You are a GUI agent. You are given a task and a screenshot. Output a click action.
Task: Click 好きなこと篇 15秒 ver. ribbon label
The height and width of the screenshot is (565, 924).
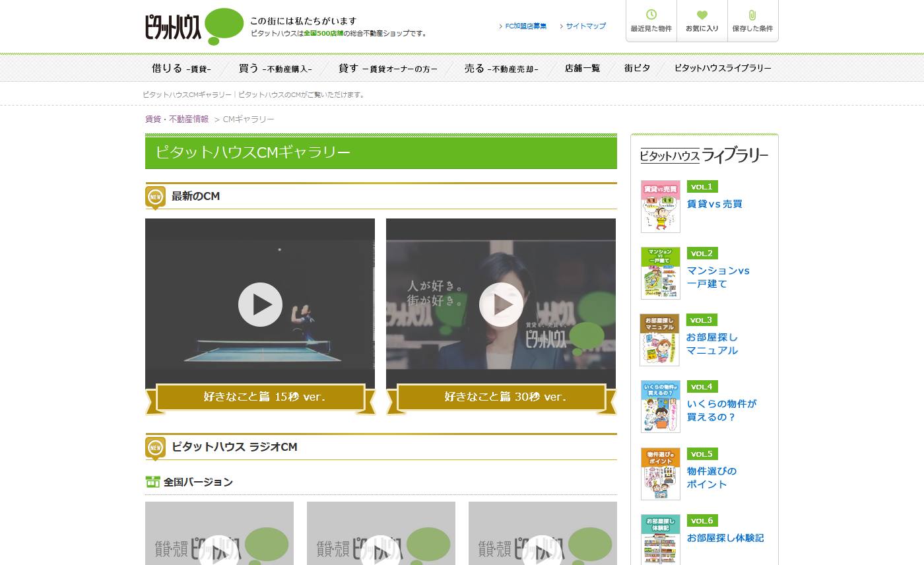pos(261,397)
